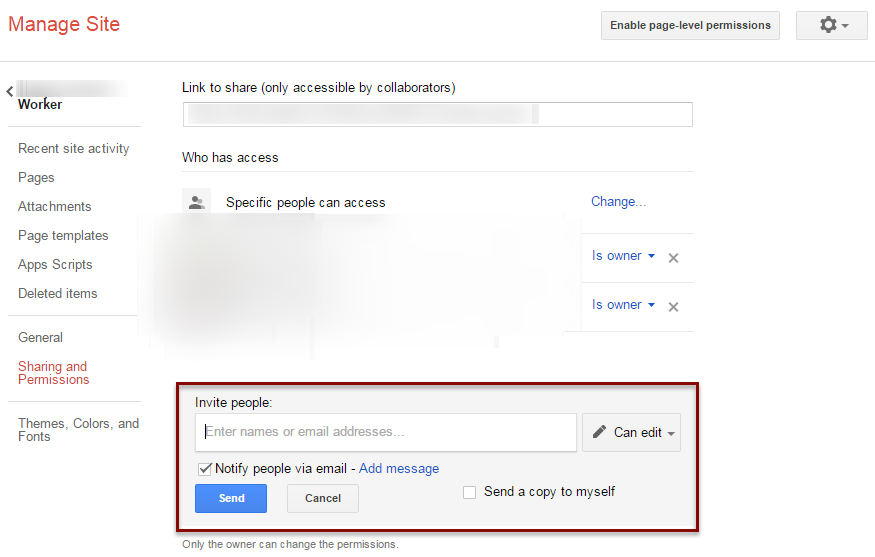Go to Themes, Colors, and Fonts
This screenshot has height=557, width=875.
pyautogui.click(x=78, y=430)
